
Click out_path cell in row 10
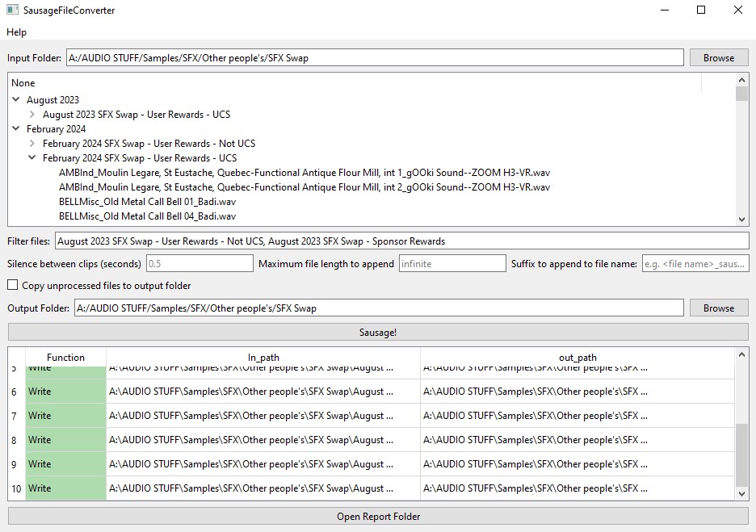pos(577,488)
